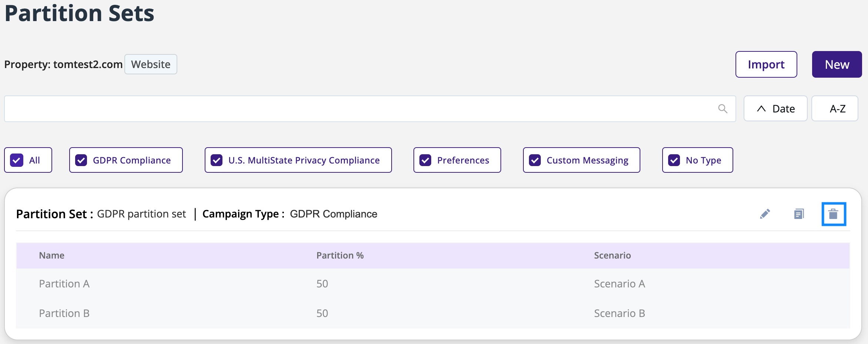
Task: Toggle the Preferences filter checkbox
Action: (425, 160)
